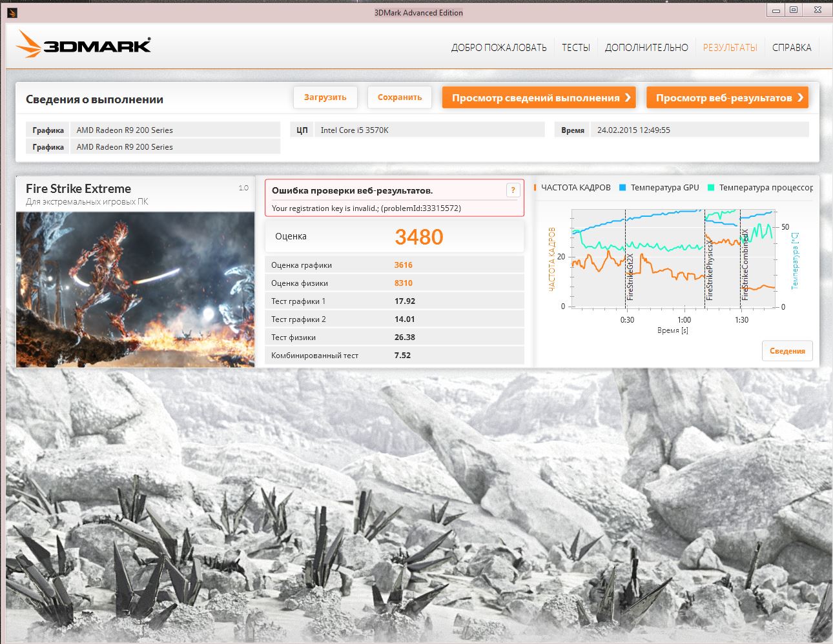Screen dimensions: 833x644
Task: Click the Температура GPU legend label
Action: 664,188
